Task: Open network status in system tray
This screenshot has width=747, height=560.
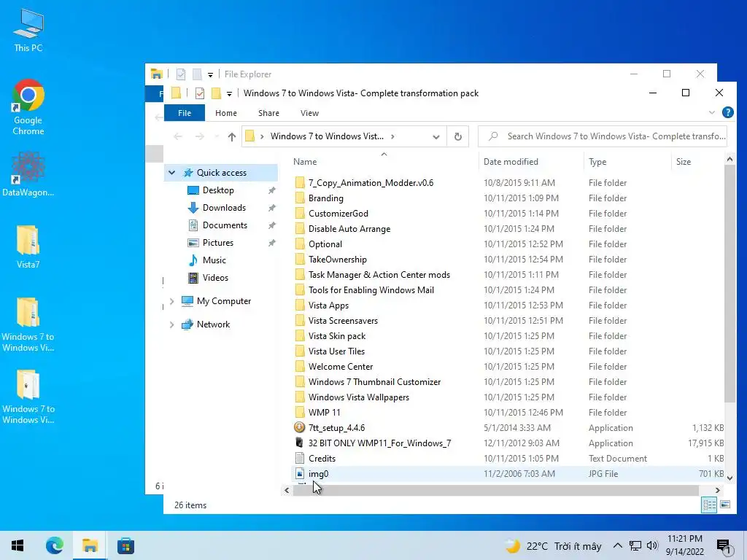Action: click(x=635, y=545)
